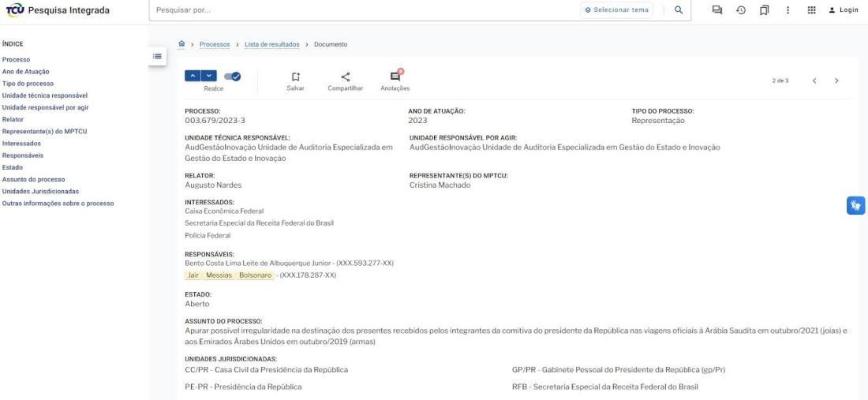
Task: Open the Compartilhar share icon
Action: pyautogui.click(x=345, y=77)
